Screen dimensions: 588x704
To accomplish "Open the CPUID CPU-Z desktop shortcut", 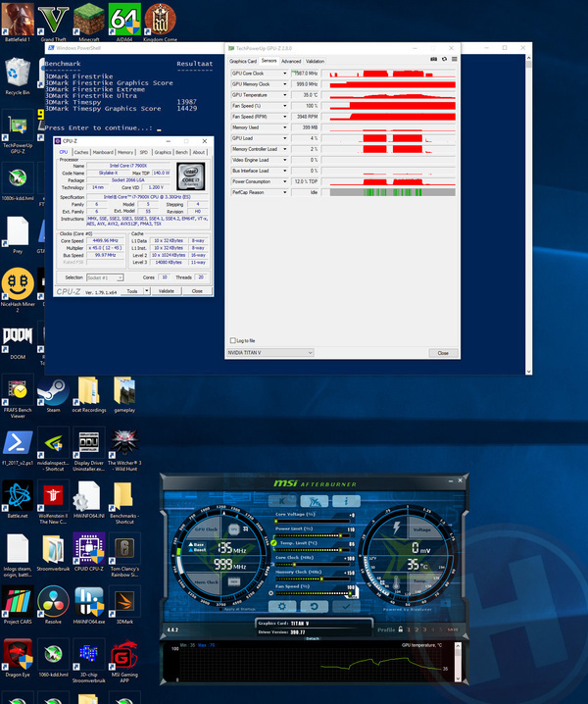I will pyautogui.click(x=89, y=552).
